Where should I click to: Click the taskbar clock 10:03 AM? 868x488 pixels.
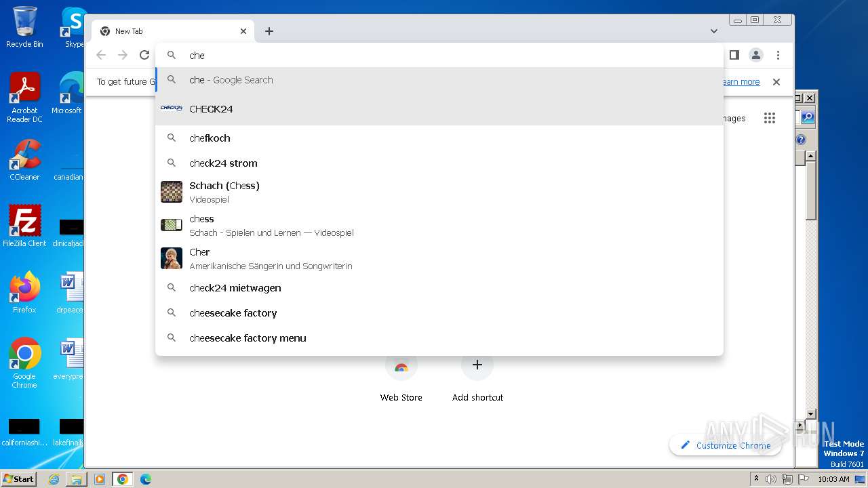coord(833,479)
